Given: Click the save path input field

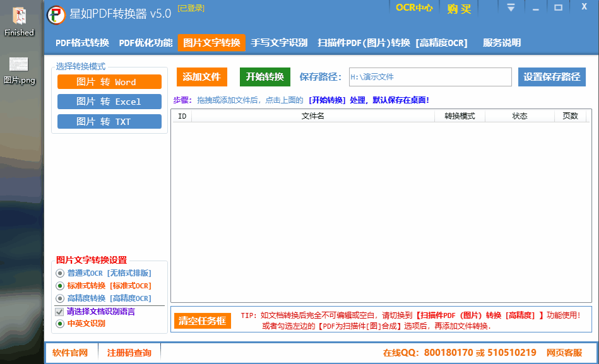Looking at the screenshot, I should [430, 77].
